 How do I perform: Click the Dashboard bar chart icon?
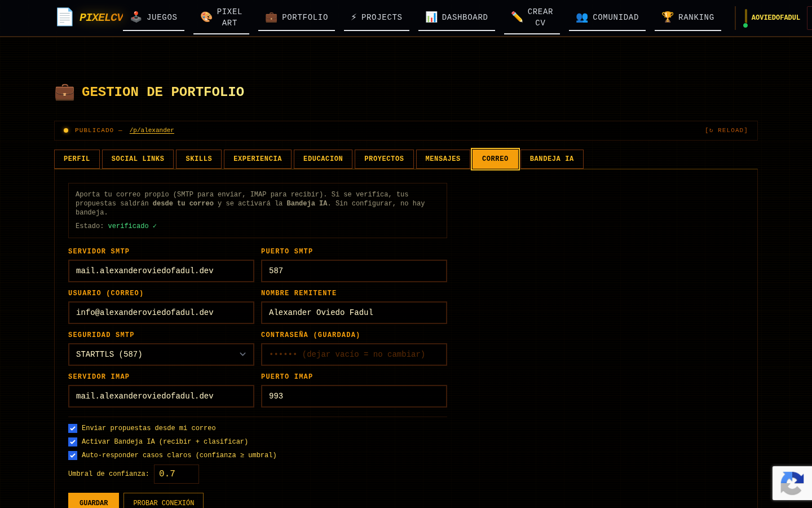click(x=431, y=17)
